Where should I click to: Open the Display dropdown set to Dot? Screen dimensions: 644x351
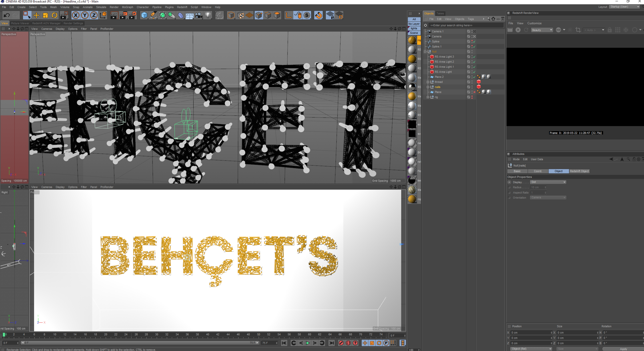tap(548, 182)
